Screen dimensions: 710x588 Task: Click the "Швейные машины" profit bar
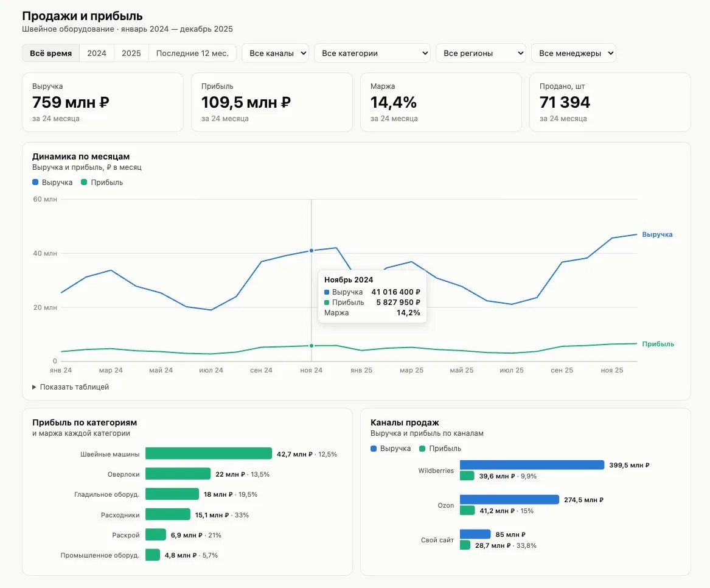(x=209, y=453)
